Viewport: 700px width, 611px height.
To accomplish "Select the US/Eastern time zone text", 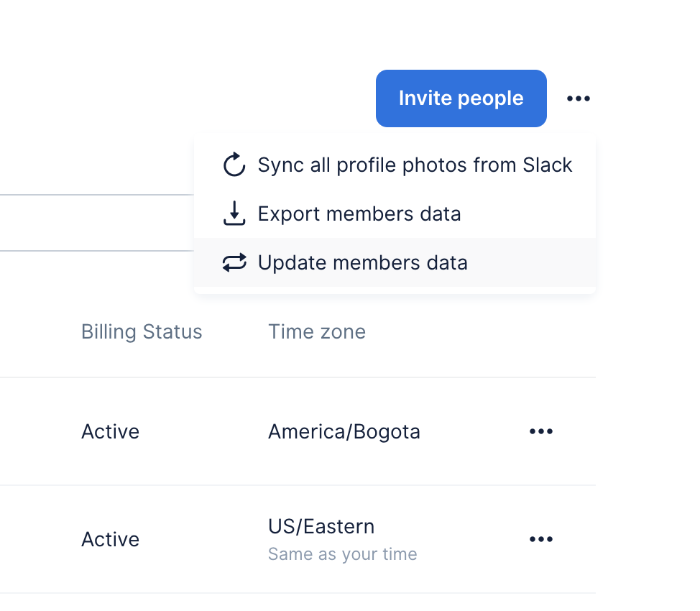I will [321, 526].
